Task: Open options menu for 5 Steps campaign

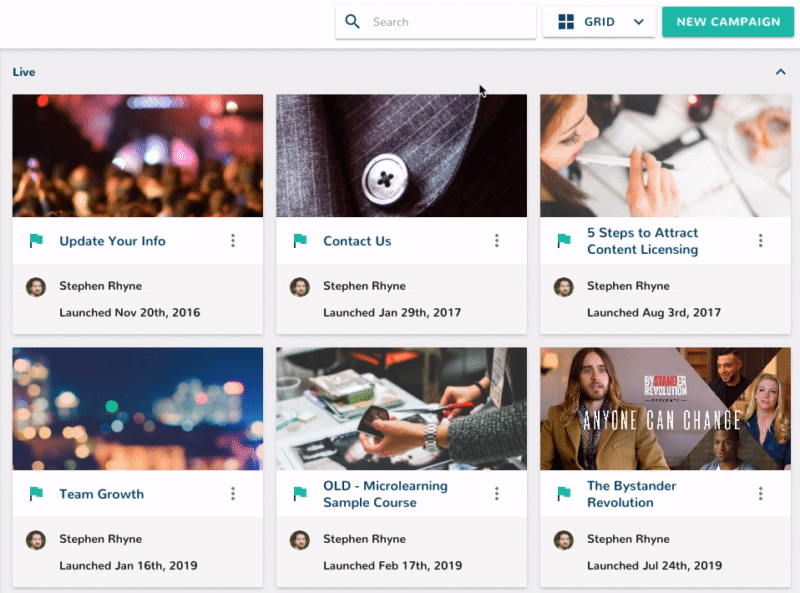Action: (x=761, y=241)
